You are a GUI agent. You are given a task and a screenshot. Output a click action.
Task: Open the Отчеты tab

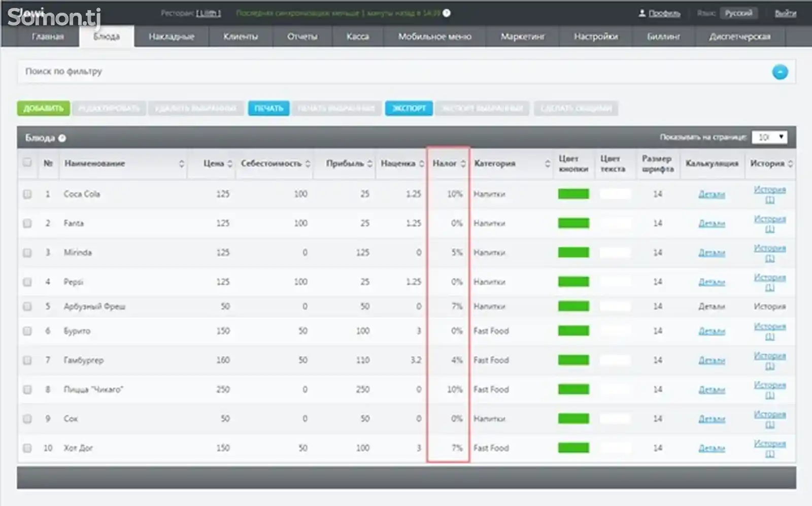tap(302, 37)
